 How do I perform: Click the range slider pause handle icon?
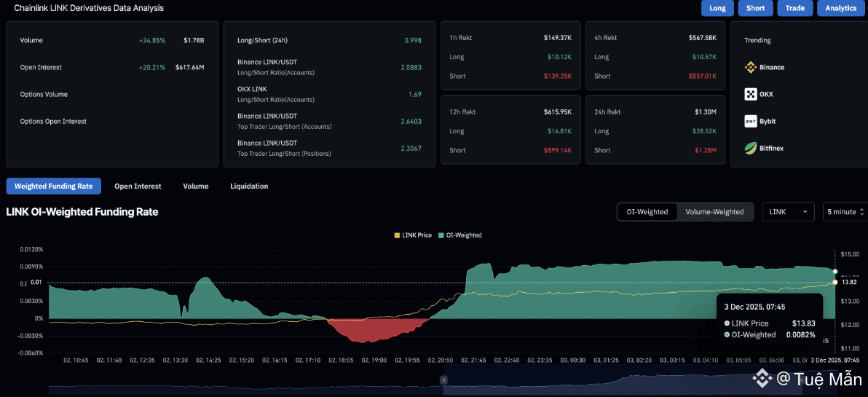[443, 380]
